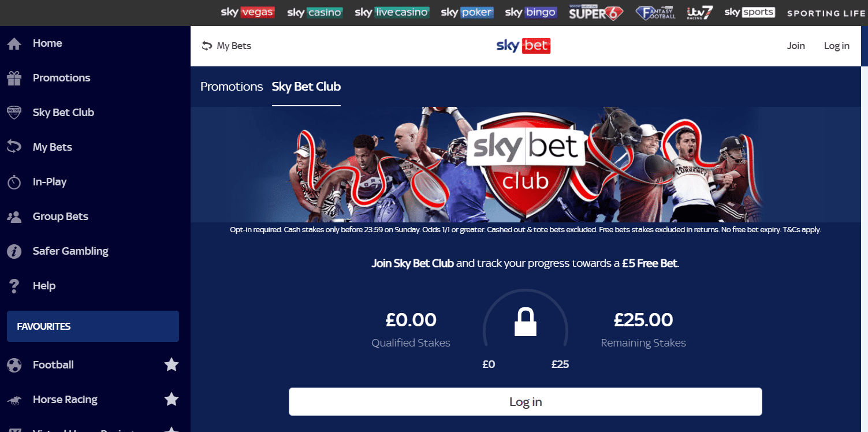Select the Sky Bet Club tab

(306, 87)
